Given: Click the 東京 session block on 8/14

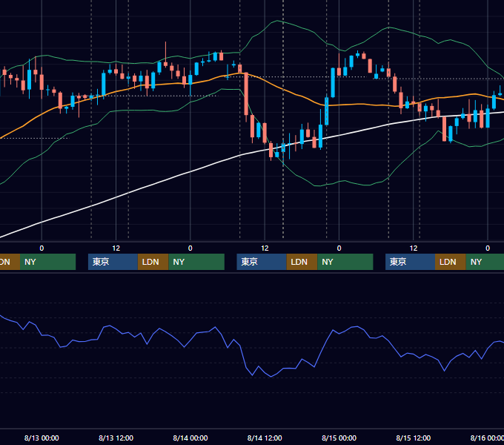Looking at the screenshot, I should 262,262.
